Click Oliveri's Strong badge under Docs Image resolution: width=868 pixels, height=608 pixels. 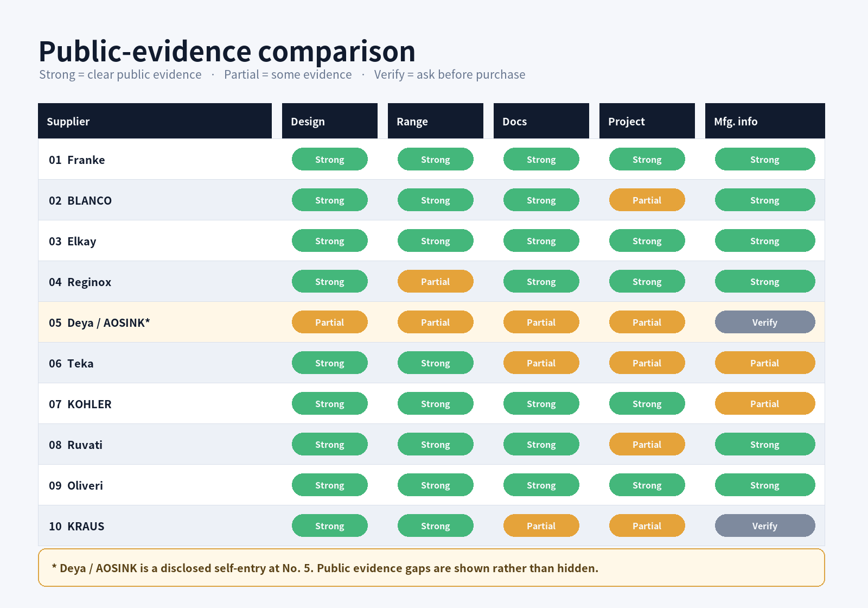coord(541,485)
